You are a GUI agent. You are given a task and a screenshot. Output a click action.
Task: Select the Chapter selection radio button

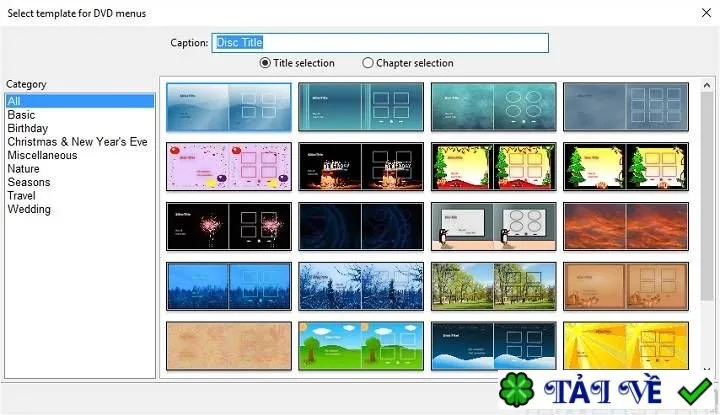[408, 63]
